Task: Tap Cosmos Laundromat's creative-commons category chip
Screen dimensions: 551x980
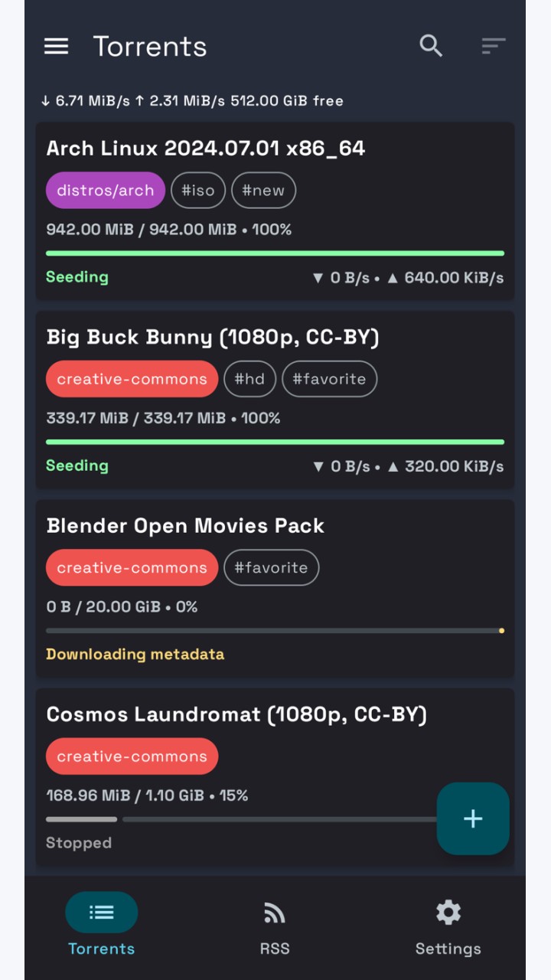Action: (132, 756)
